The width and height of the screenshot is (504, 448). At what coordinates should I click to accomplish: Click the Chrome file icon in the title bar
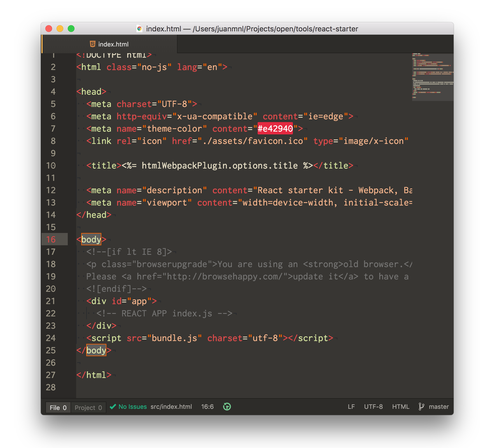tap(139, 29)
